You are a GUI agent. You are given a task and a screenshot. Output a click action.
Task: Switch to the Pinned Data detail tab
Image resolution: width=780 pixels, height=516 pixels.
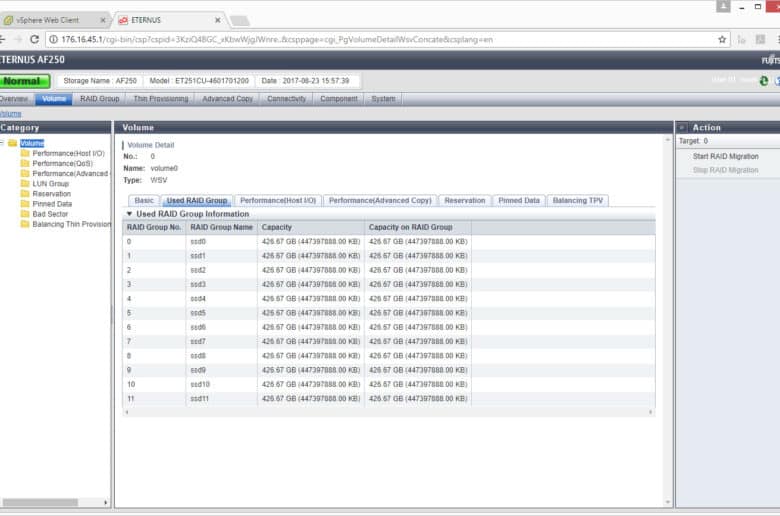click(x=519, y=201)
